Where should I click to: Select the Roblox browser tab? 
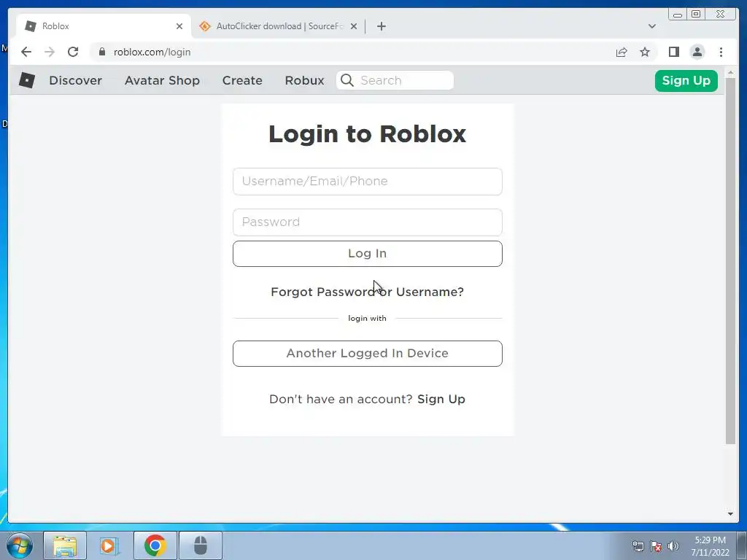point(104,26)
